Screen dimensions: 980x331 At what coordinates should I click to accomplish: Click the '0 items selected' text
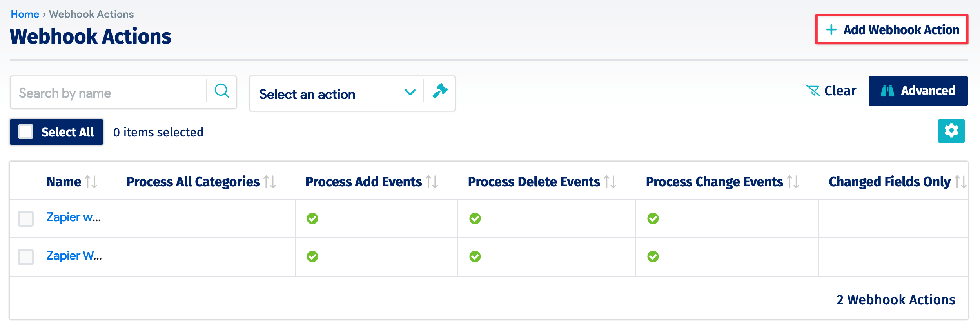click(158, 132)
